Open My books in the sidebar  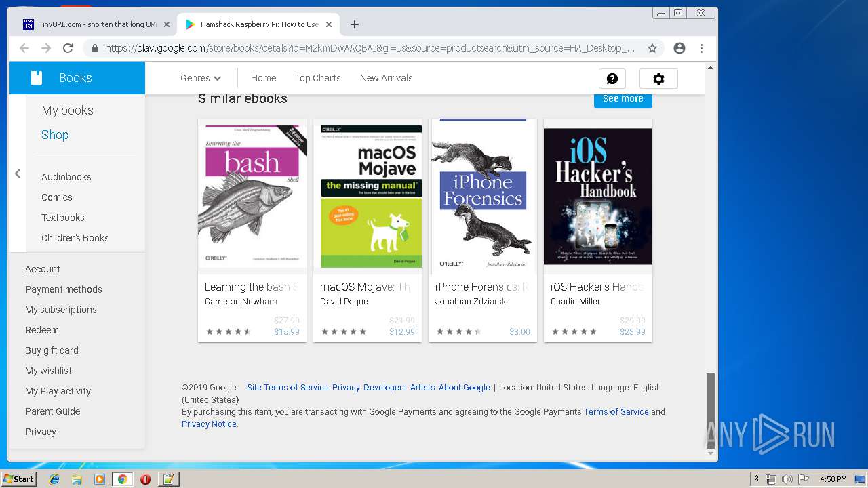[67, 110]
